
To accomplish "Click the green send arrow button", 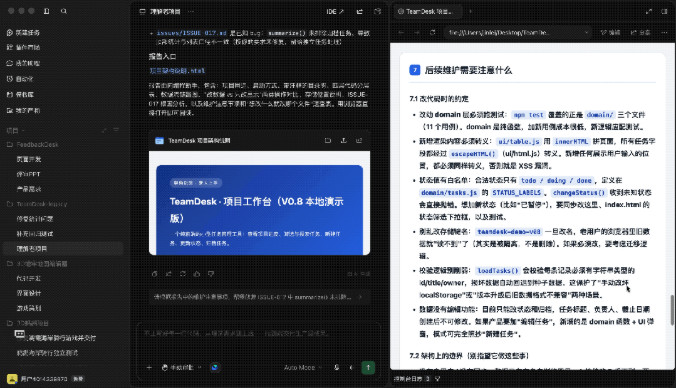I will click(x=368, y=368).
